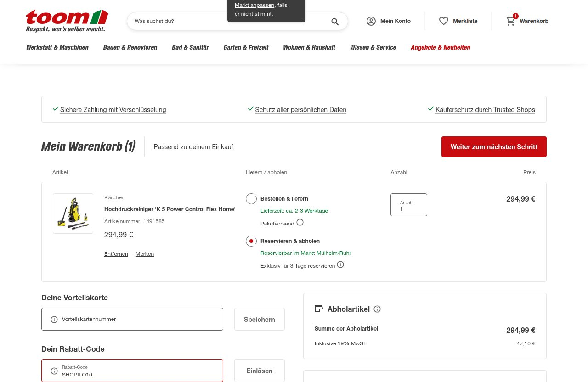The image size is (588, 382).
Task: Click Entfernen link under the product
Action: click(116, 254)
